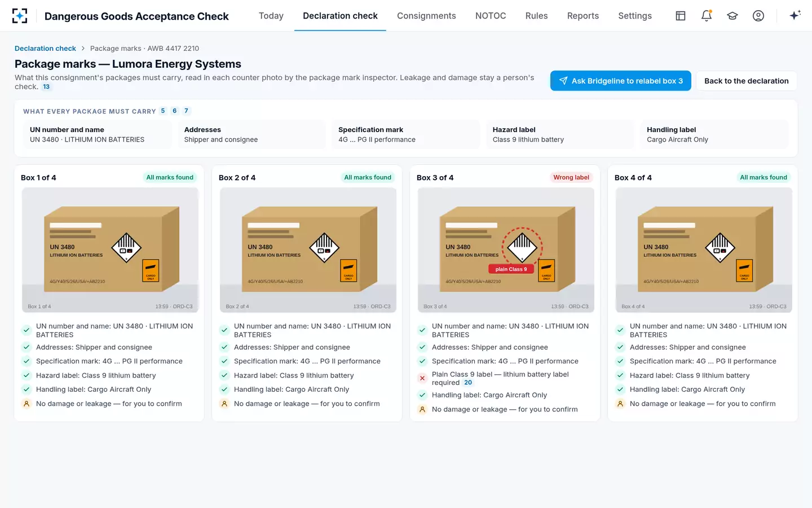Open the layout panel icon
This screenshot has height=508, width=812.
click(681, 16)
